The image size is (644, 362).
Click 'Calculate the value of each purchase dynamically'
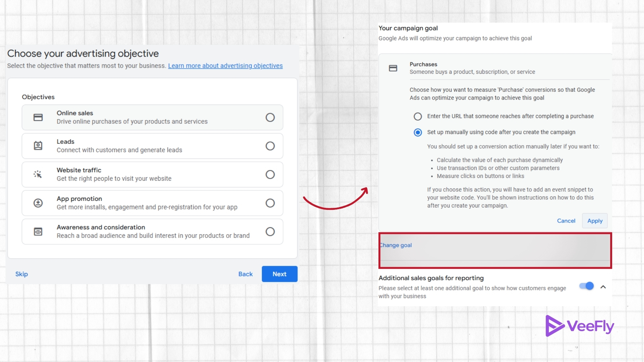point(500,160)
